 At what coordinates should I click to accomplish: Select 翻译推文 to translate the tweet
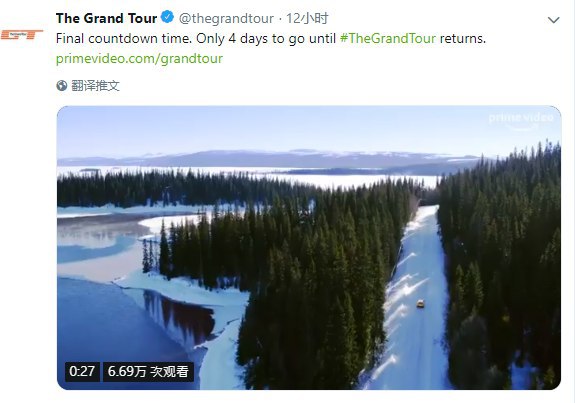click(95, 85)
